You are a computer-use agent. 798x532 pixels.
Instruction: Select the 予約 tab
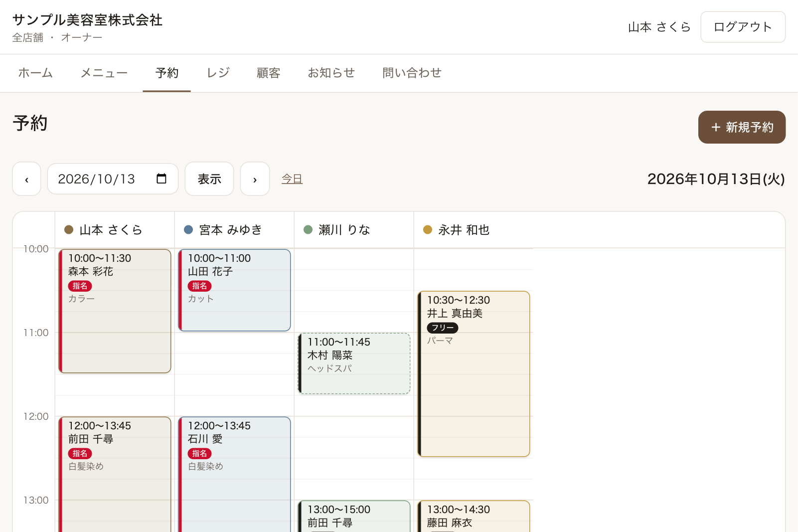(x=167, y=73)
